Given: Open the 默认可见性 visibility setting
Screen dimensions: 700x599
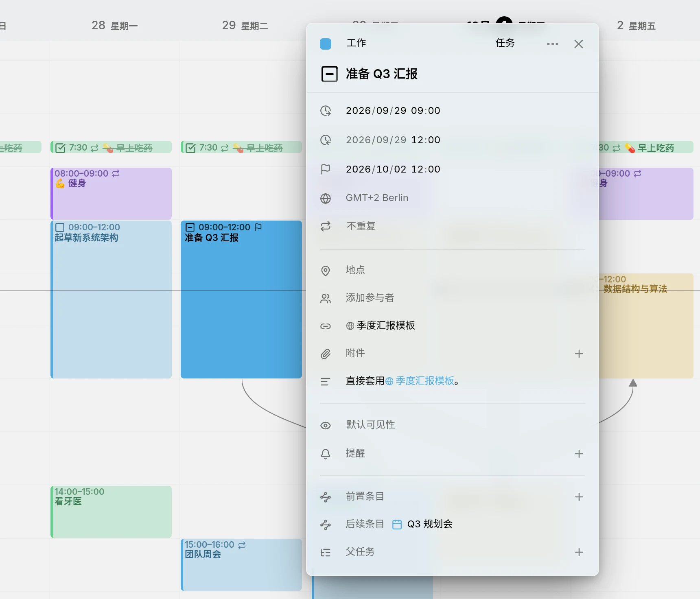Looking at the screenshot, I should point(370,425).
